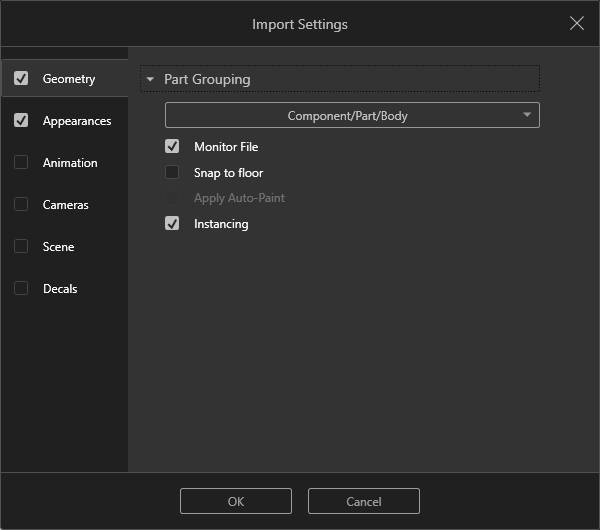Go to the Cameras tab label
Image resolution: width=600 pixels, height=530 pixels.
(x=65, y=205)
